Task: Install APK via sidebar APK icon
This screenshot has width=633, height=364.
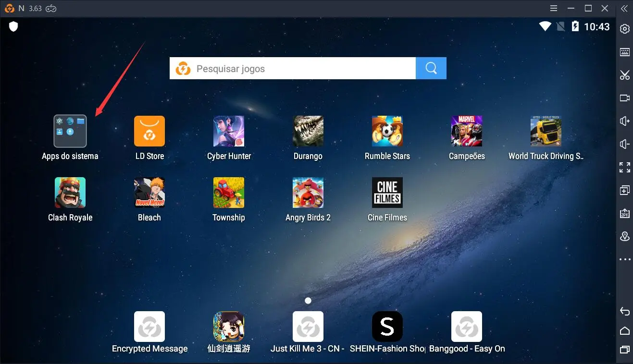Action: (x=625, y=213)
